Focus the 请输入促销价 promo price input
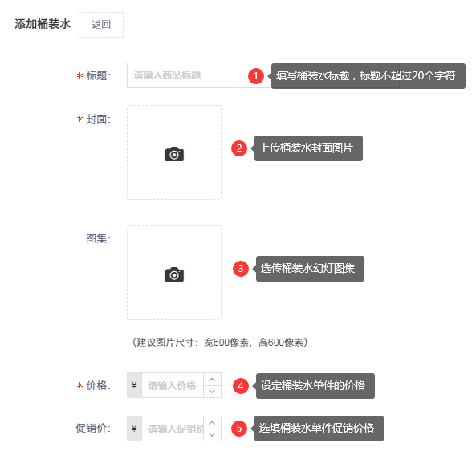The height and width of the screenshot is (451, 476). tap(173, 429)
